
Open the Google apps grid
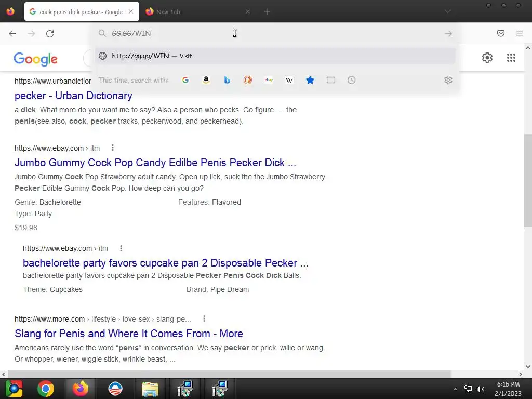[511, 58]
